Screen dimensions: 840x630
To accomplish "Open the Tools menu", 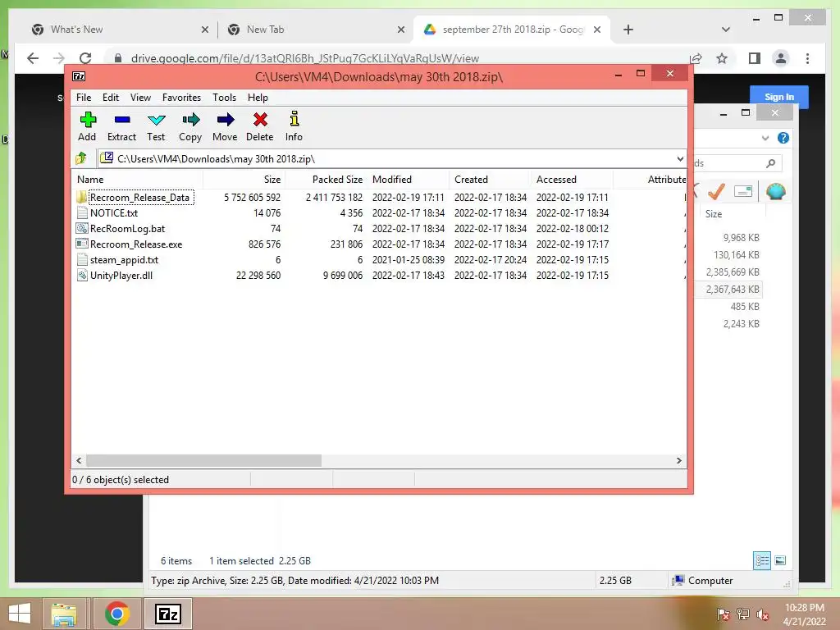I will click(x=224, y=98).
